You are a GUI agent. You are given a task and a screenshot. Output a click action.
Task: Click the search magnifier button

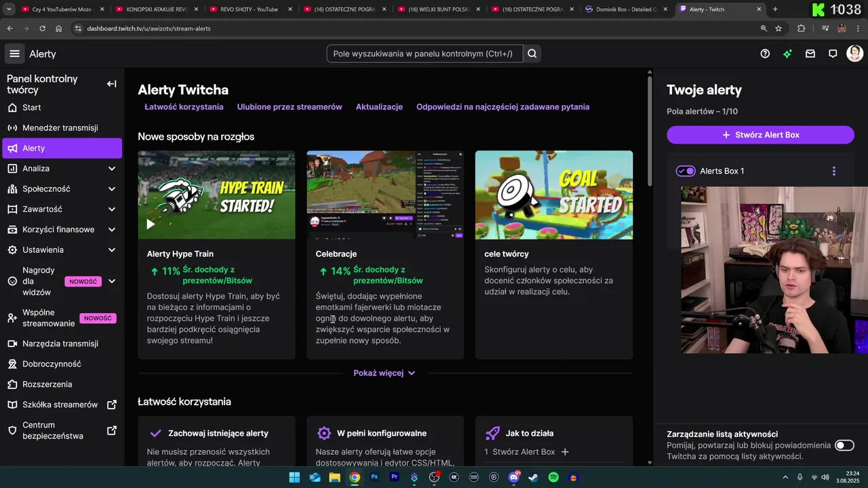[532, 54]
